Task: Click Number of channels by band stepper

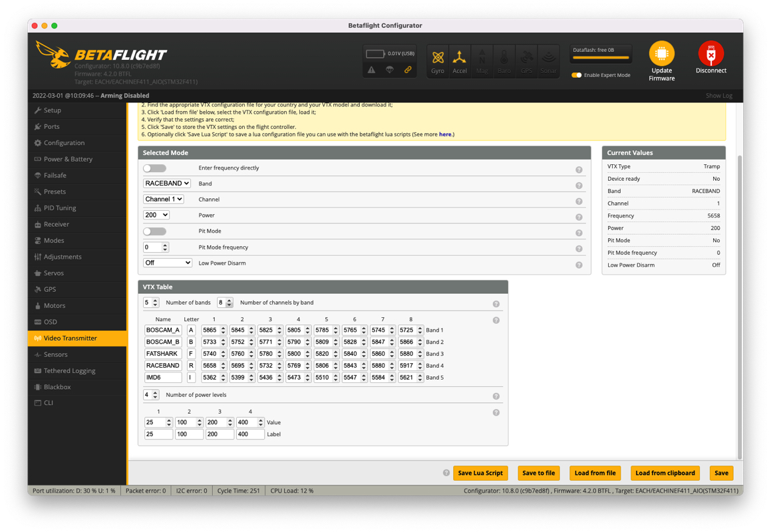Action: coord(229,303)
